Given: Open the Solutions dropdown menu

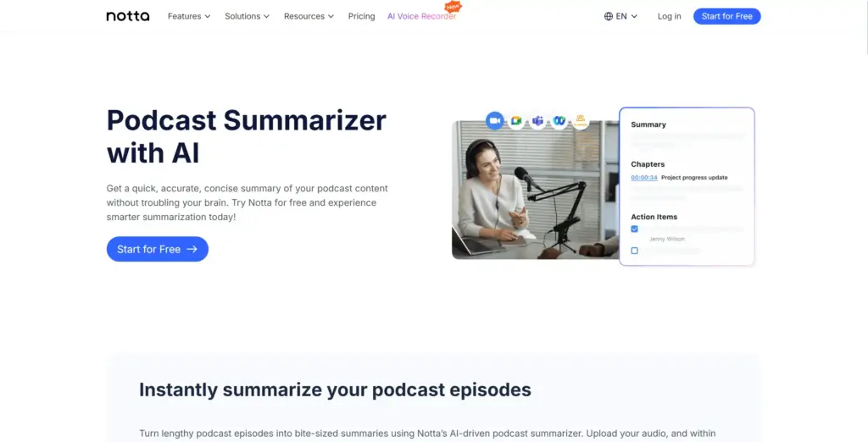Looking at the screenshot, I should click(247, 16).
